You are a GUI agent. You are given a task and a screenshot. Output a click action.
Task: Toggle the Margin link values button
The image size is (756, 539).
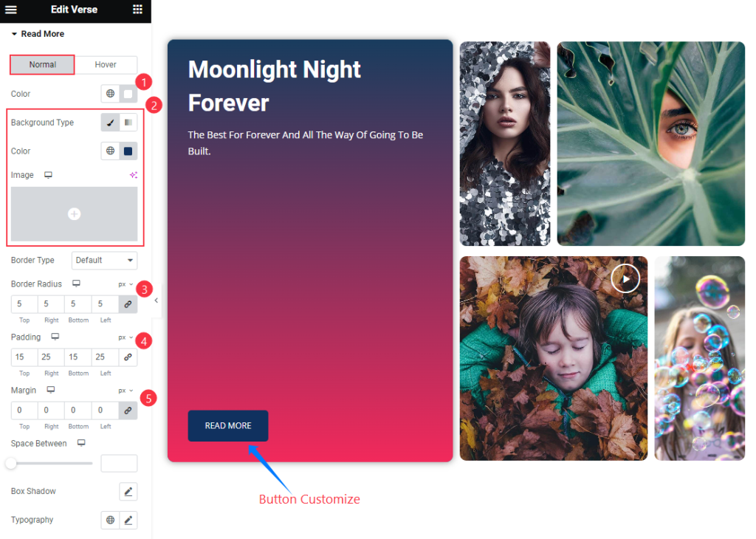128,411
